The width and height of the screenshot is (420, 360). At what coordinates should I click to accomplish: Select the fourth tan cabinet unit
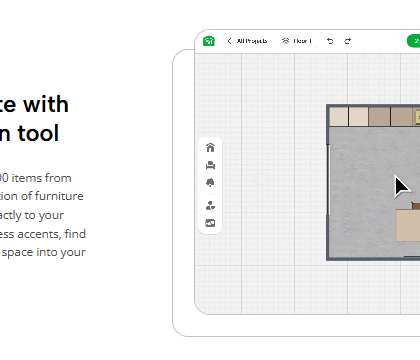(401, 117)
